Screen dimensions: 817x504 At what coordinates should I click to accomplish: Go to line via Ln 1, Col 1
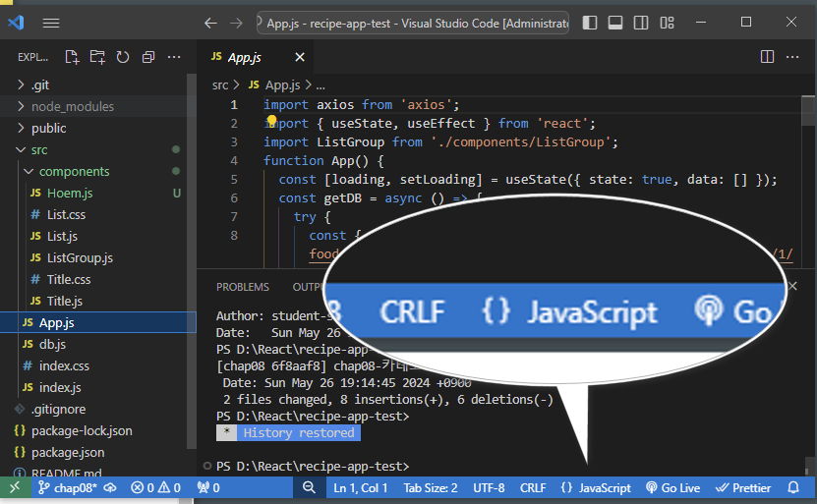click(361, 488)
